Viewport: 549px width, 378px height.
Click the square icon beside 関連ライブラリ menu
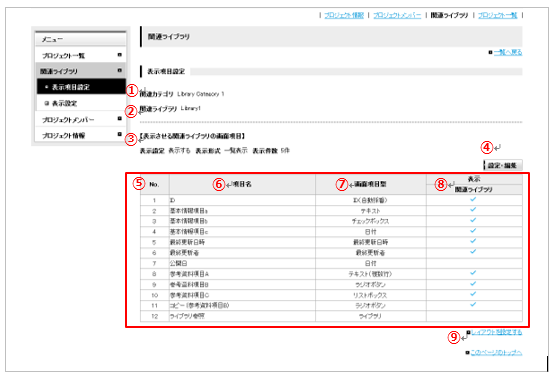click(x=119, y=70)
